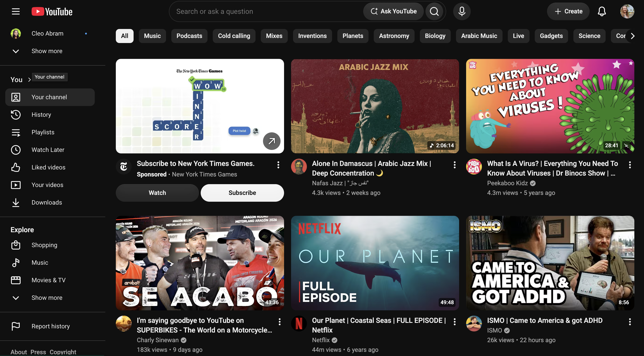The image size is (644, 356).
Task: Select the Podcasts filter chip
Action: tap(189, 36)
